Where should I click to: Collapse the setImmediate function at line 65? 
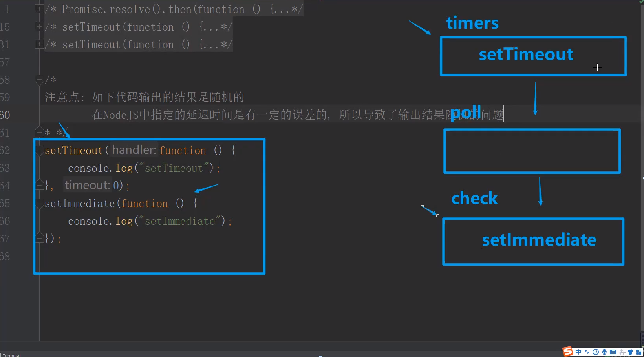click(x=39, y=203)
